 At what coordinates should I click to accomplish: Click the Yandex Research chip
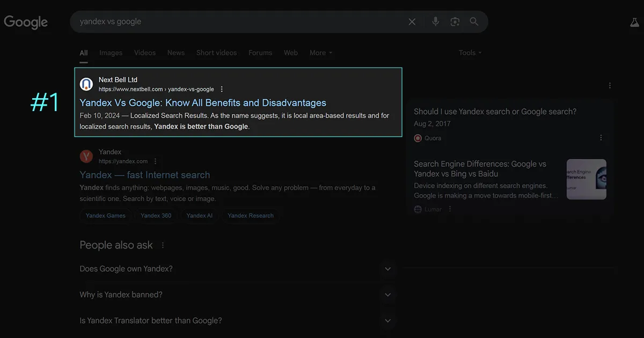[x=251, y=216]
